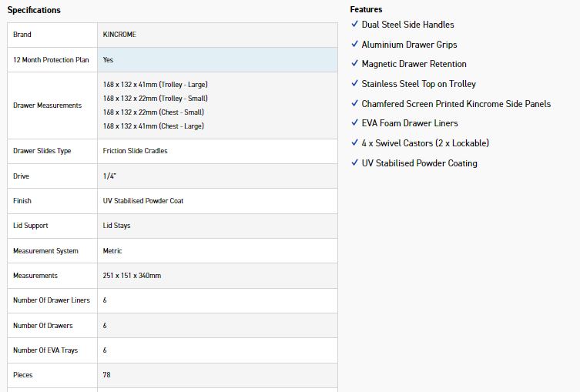Click the checkmark beside Stainless Steel Top on Trolley
Screen dimensions: 580x392
tap(354, 84)
